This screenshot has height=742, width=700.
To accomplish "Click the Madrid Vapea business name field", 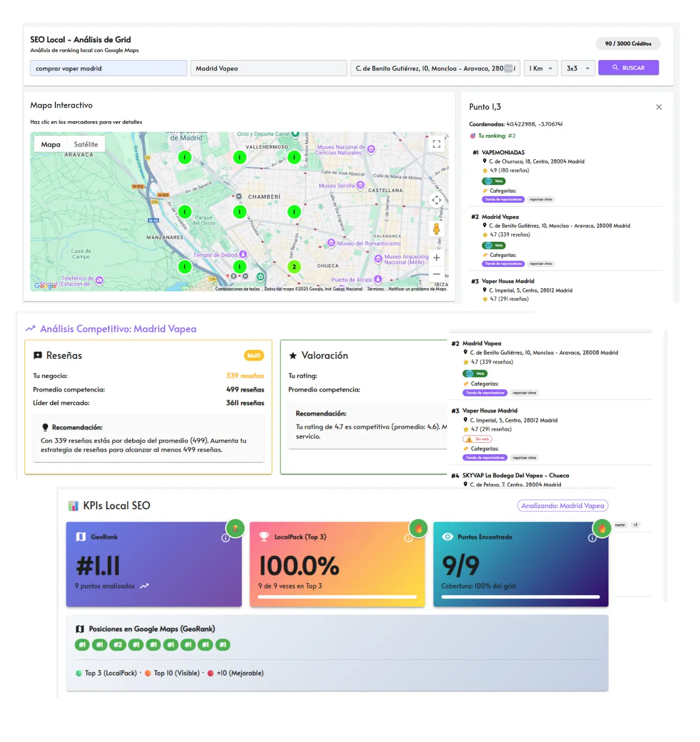I will point(269,68).
